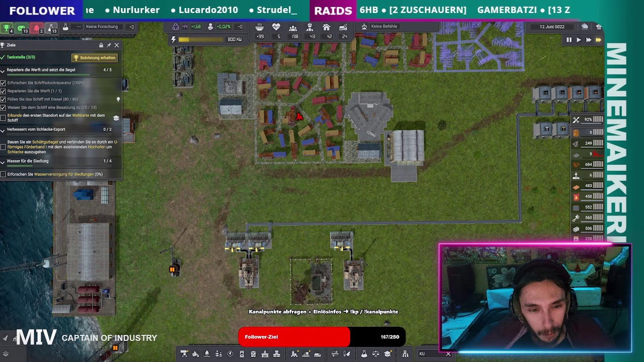Click the lightbulb hint beside the diesel goal
Screen dimensions: 644x362
(118, 100)
